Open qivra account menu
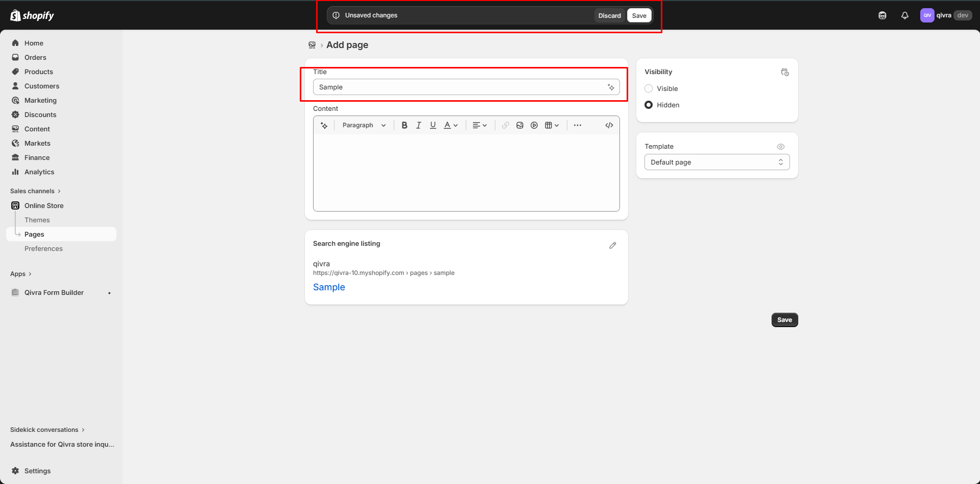The width and height of the screenshot is (980, 484). 946,15
